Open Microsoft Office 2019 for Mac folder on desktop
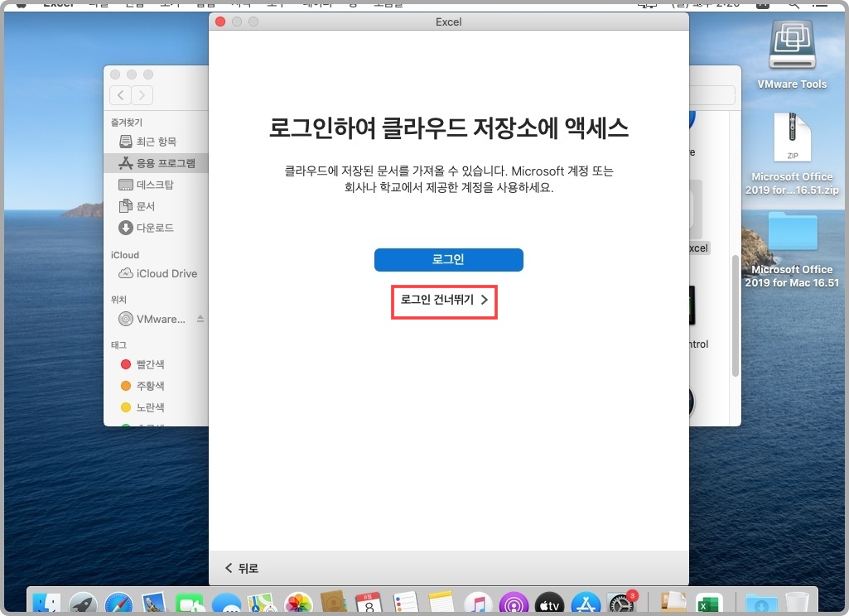This screenshot has width=849, height=616. click(x=792, y=233)
